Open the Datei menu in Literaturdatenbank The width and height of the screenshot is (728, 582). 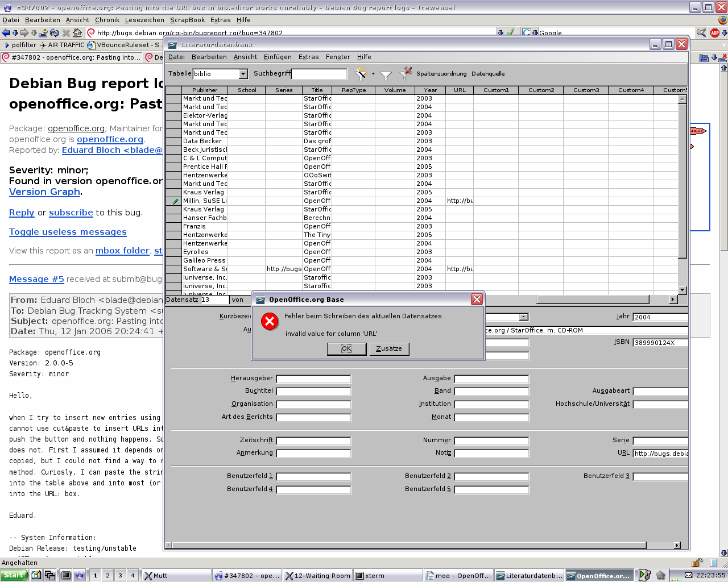point(176,57)
